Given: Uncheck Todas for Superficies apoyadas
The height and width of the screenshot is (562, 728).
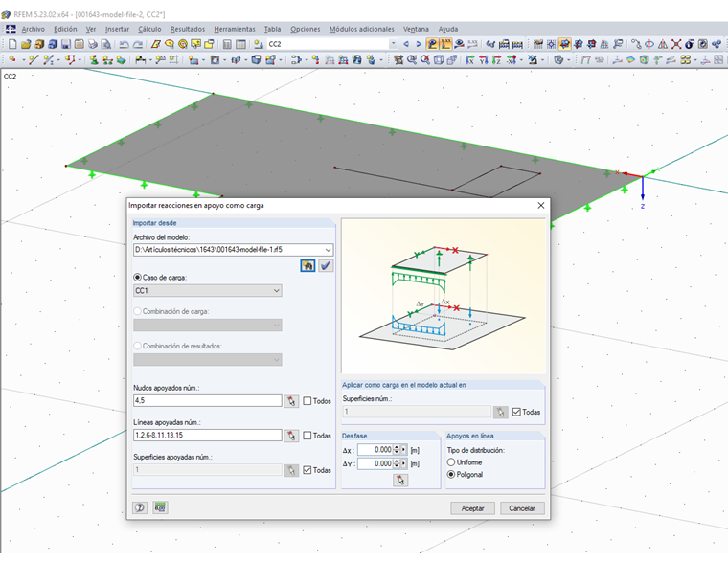Looking at the screenshot, I should point(307,470).
